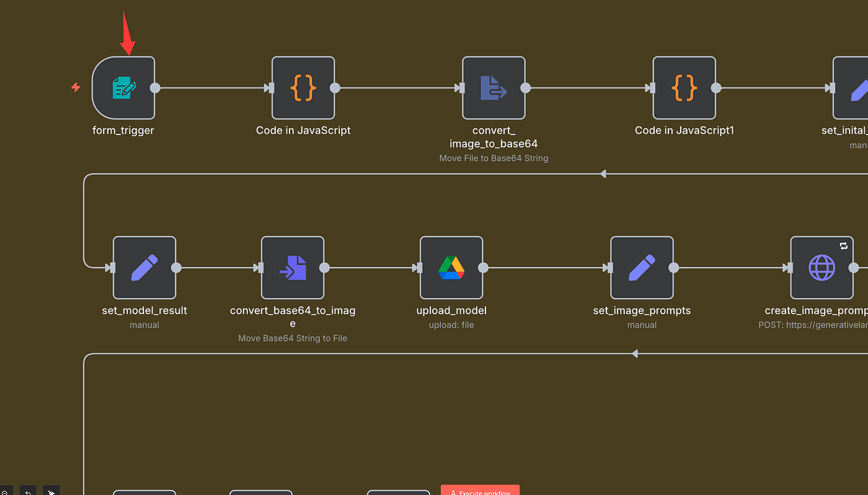Click the red lightning trigger icon

76,87
